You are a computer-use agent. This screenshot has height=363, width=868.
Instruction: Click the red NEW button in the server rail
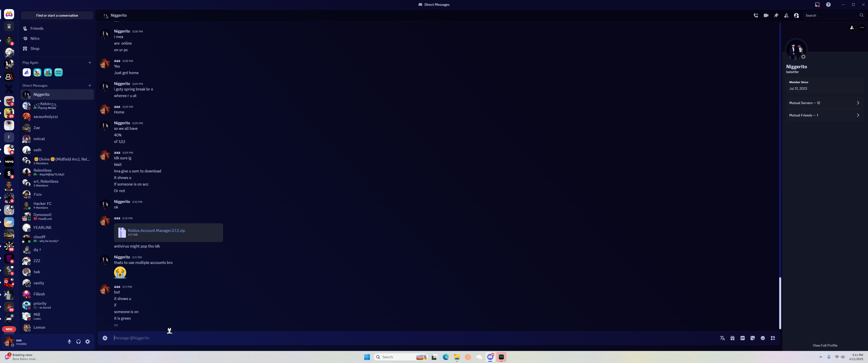coord(9,329)
